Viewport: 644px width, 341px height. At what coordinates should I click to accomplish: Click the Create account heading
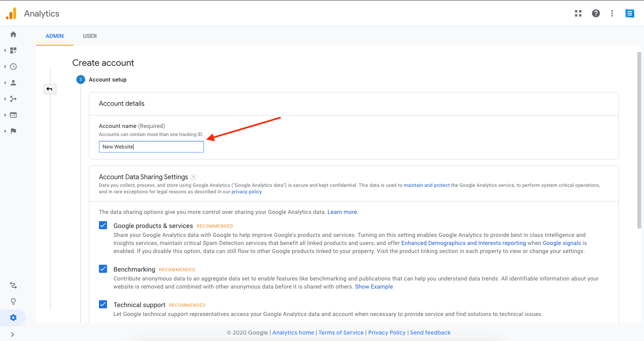(103, 63)
